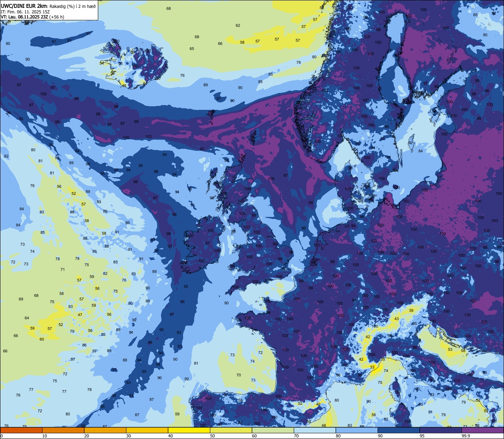504x439 pixels.
Task: Click the 'UWC/DINI EUR 2km' map title
Action: [24, 6]
